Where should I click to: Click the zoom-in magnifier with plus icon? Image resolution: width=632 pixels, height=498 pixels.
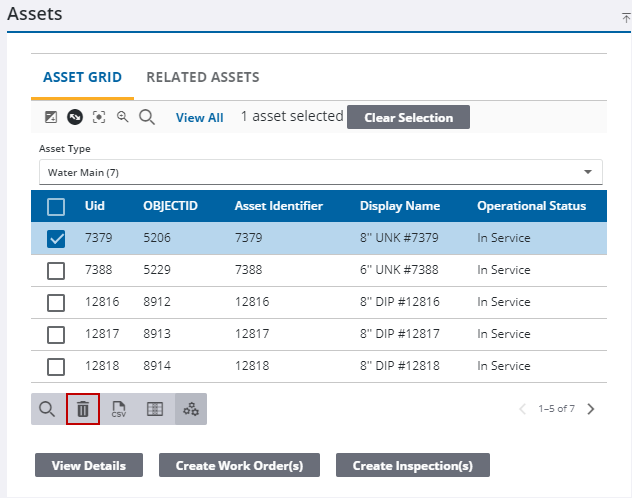(123, 117)
